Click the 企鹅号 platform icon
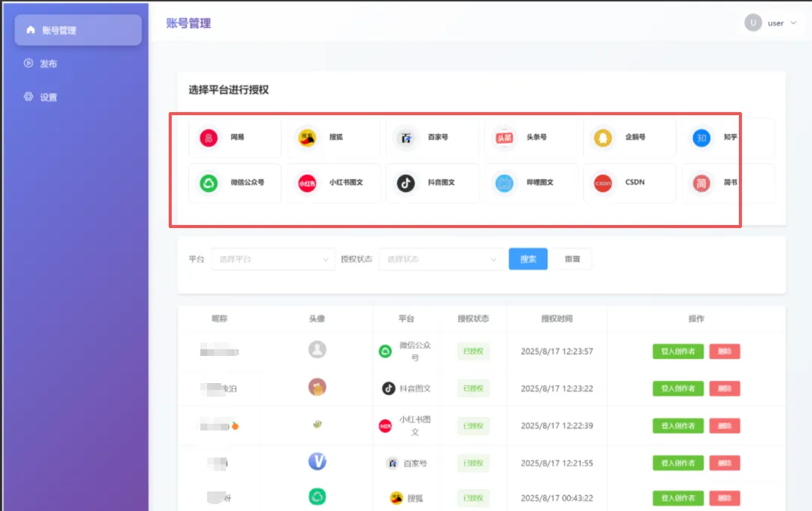 point(630,138)
